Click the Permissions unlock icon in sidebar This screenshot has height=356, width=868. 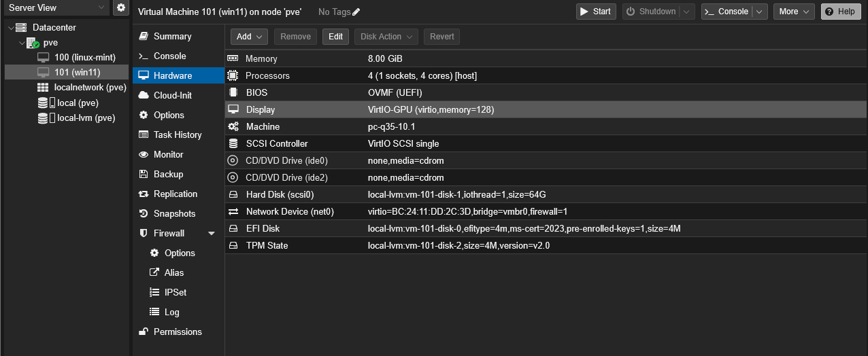tap(144, 332)
